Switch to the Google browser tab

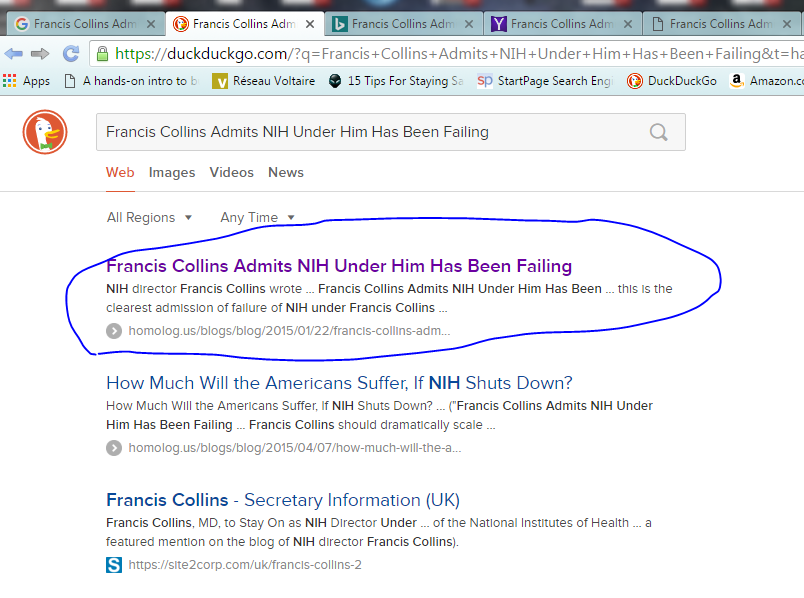(82, 23)
